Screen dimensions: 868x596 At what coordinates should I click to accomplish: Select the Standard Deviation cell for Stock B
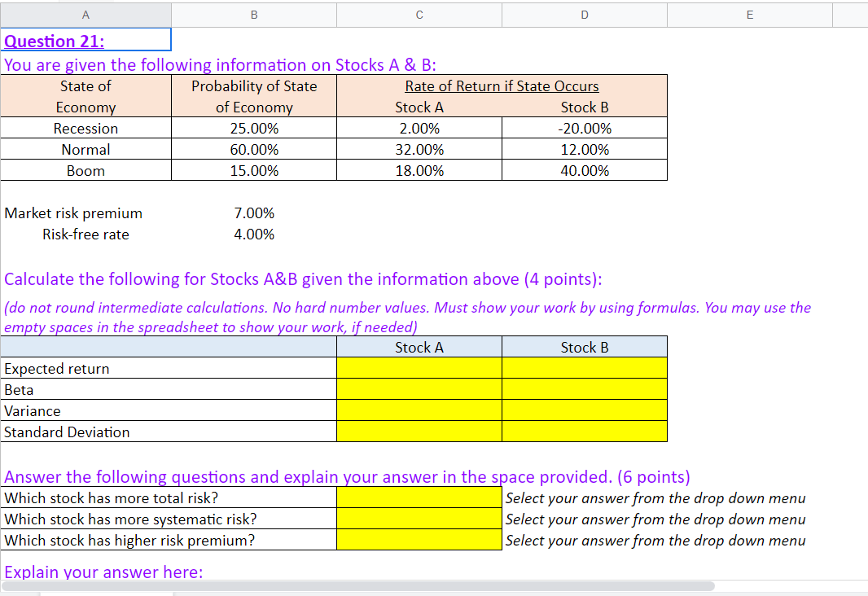(585, 431)
